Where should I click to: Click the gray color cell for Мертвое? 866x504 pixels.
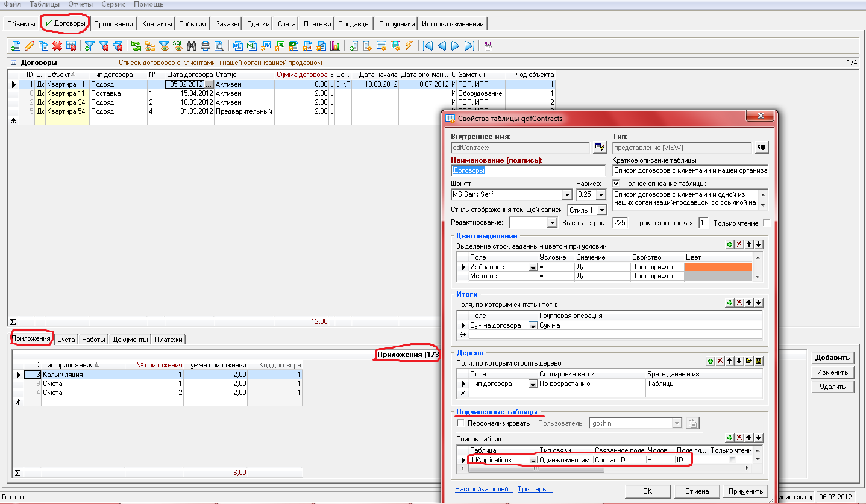coord(718,276)
